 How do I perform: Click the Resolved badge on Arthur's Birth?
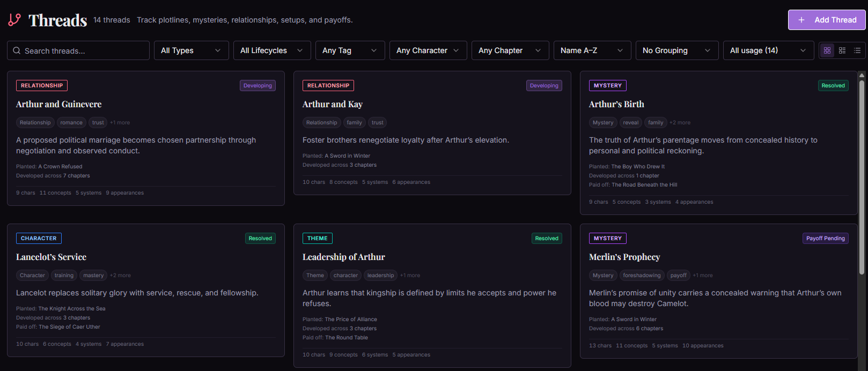coord(833,86)
